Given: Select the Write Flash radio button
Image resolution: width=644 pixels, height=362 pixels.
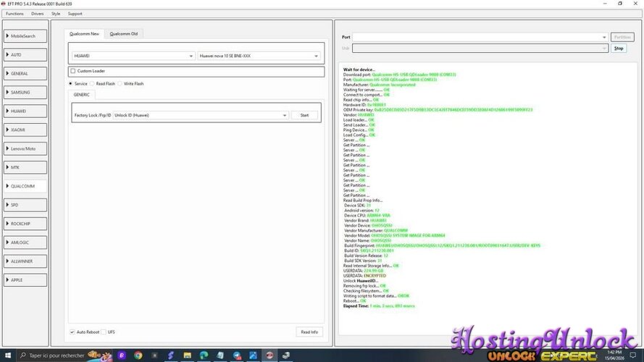Looking at the screenshot, I should point(120,84).
